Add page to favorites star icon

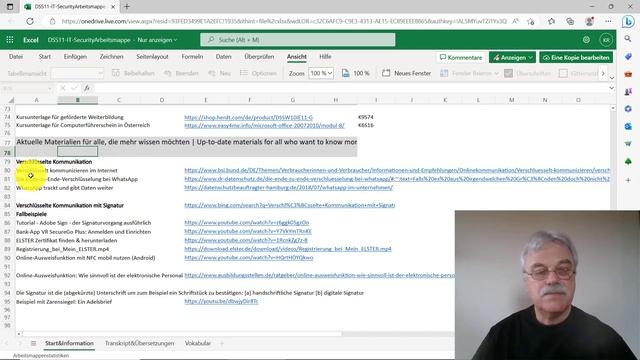point(531,21)
